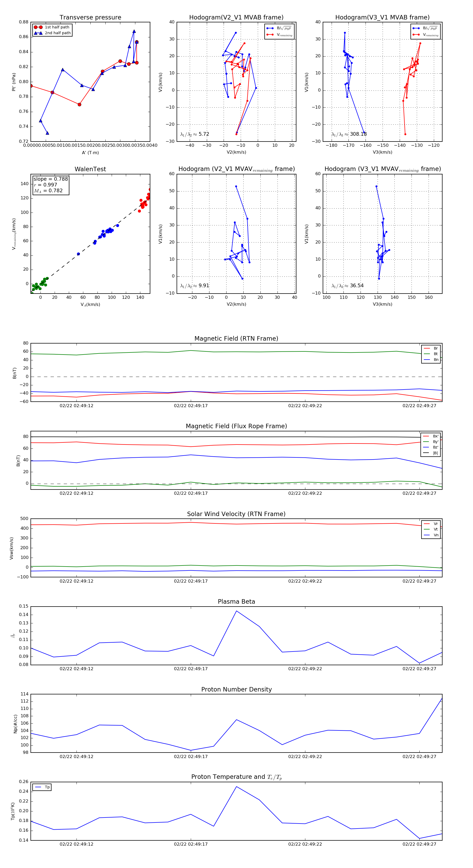The image size is (473, 868).
Task: Click 'Tp' legend in temperature plot
Action: (x=42, y=788)
